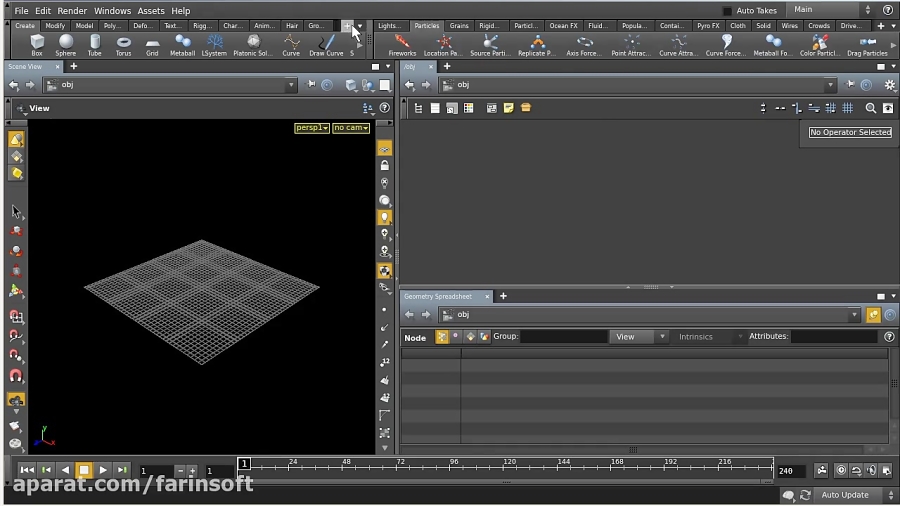Open the View dropdown in spreadsheet

click(639, 337)
